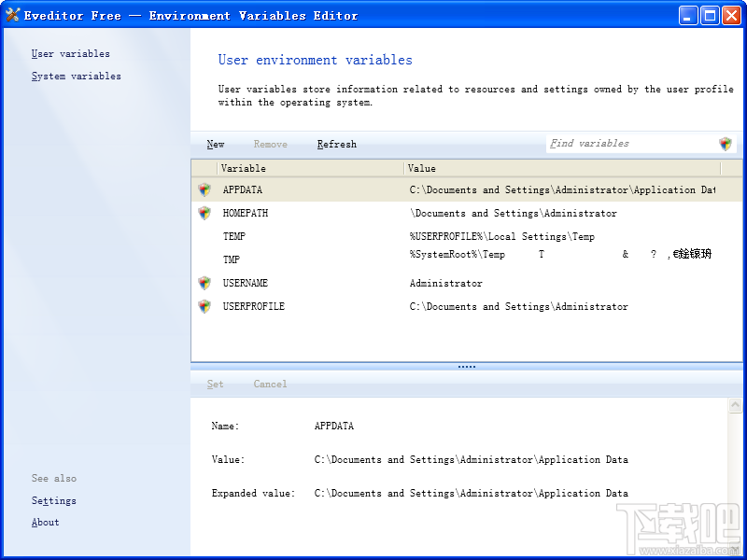Image resolution: width=747 pixels, height=560 pixels.
Task: Click the Name field value APPDATA
Action: click(334, 426)
